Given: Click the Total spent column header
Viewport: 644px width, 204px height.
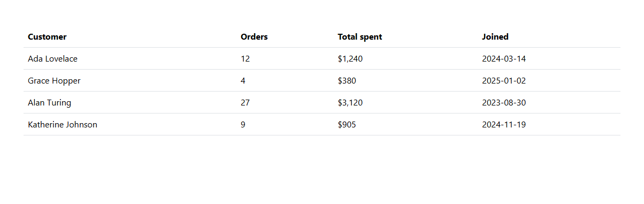Looking at the screenshot, I should pos(360,37).
